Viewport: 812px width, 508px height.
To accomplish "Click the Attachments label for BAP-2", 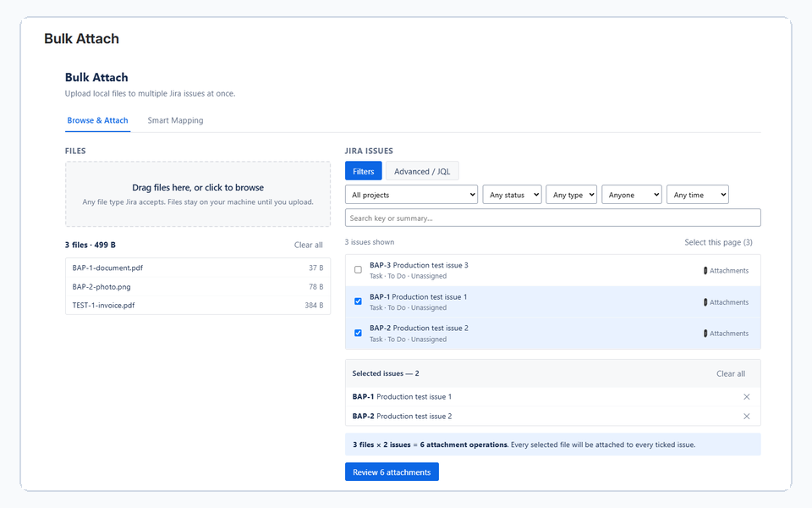I will tap(729, 334).
